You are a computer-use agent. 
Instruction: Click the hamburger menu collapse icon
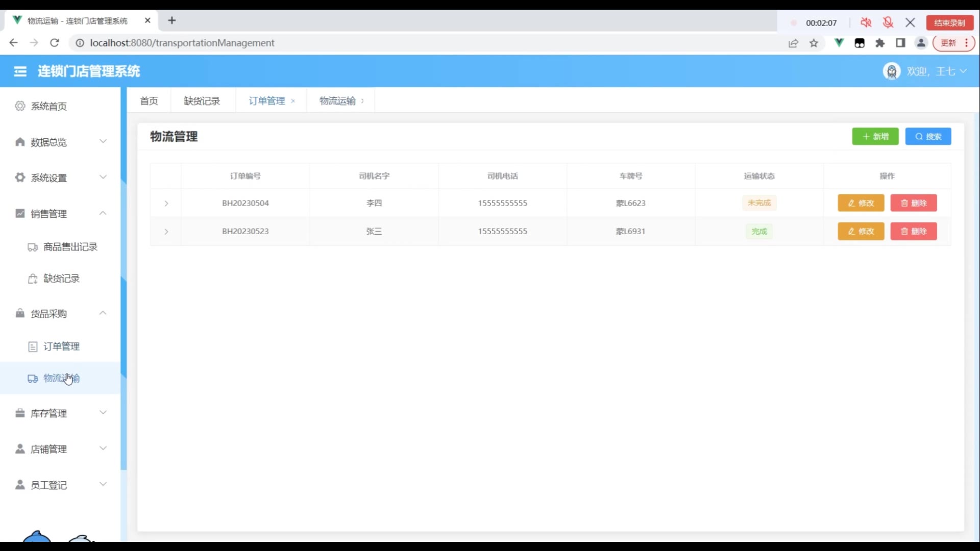[x=20, y=71]
